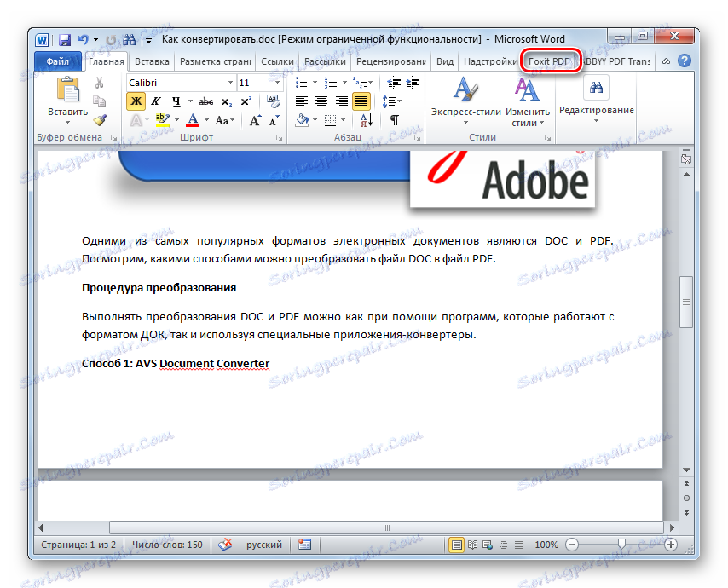Switch to the Вставка tab
728x588 pixels.
click(x=152, y=61)
